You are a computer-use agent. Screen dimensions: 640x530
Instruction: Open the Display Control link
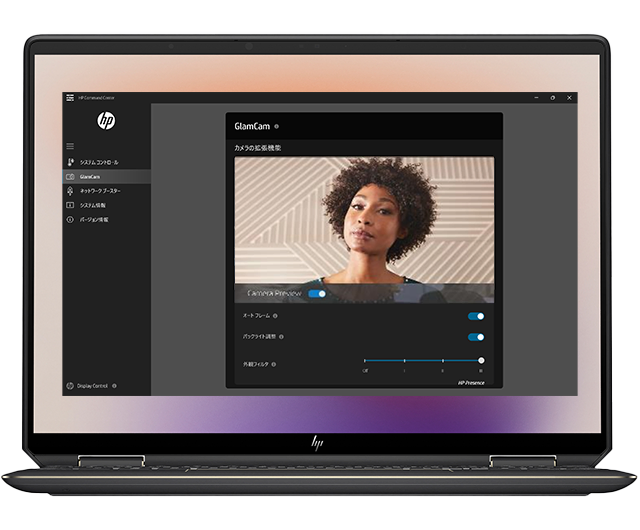[93, 385]
